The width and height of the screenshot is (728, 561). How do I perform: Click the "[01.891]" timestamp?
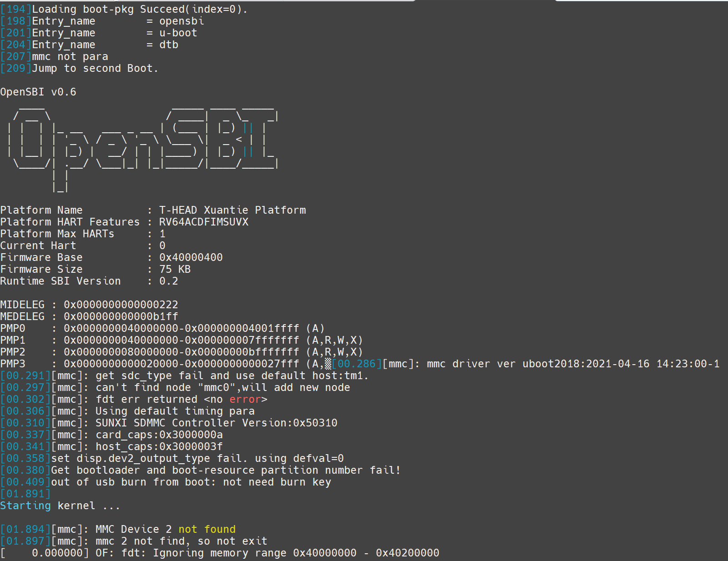pos(25,494)
